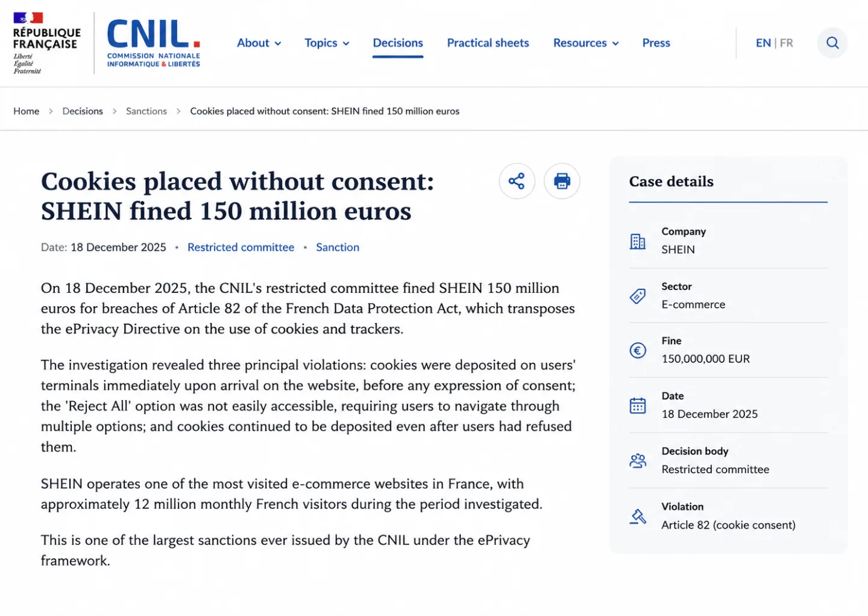Click the 'E-commerce' sector value
The height and width of the screenshot is (616, 868).
point(693,304)
